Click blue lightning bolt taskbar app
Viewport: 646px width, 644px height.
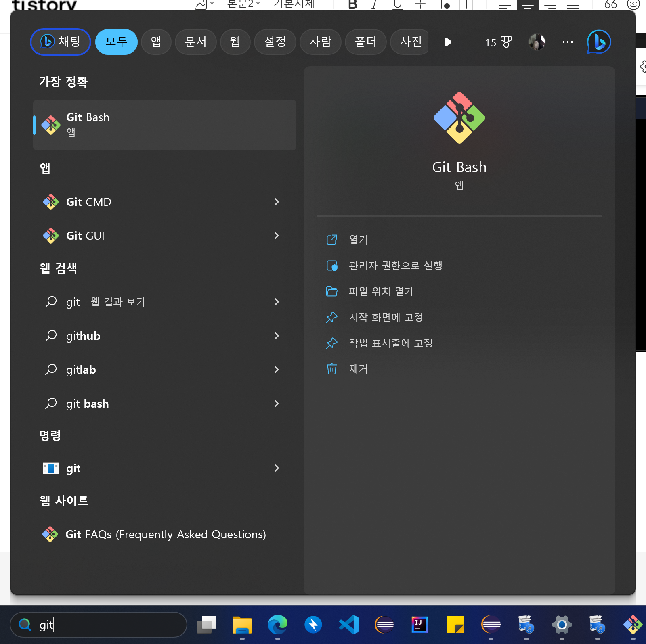(313, 625)
